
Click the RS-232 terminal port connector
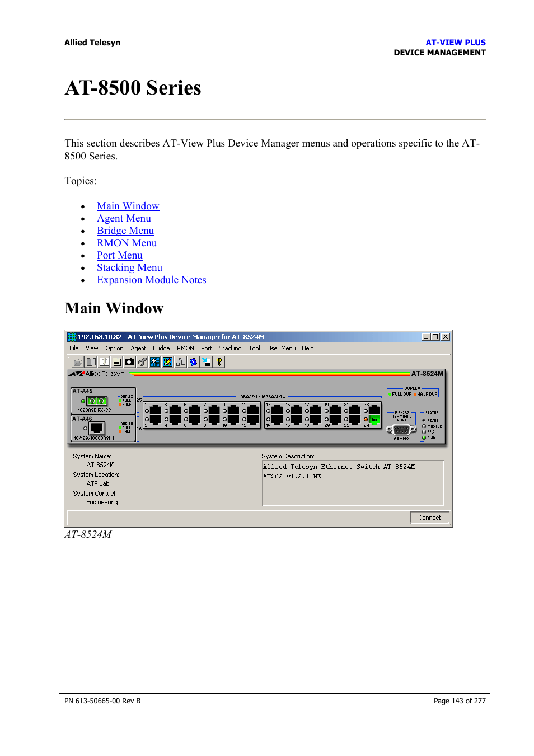click(401, 430)
